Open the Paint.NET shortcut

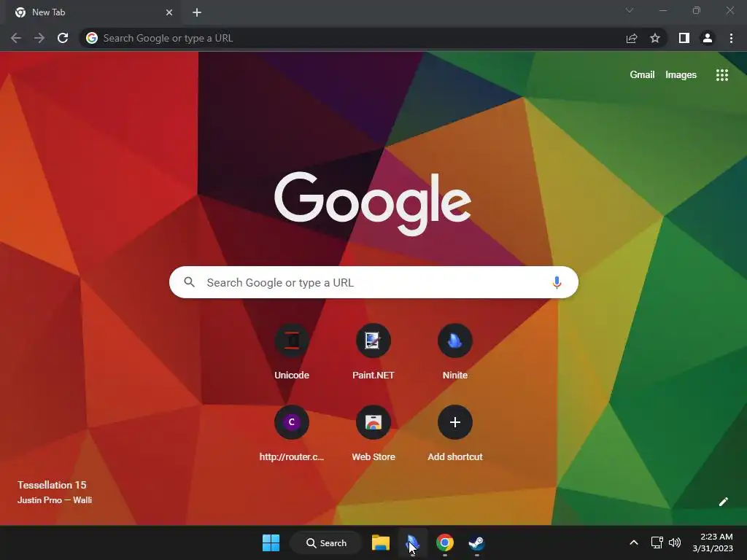pyautogui.click(x=373, y=352)
